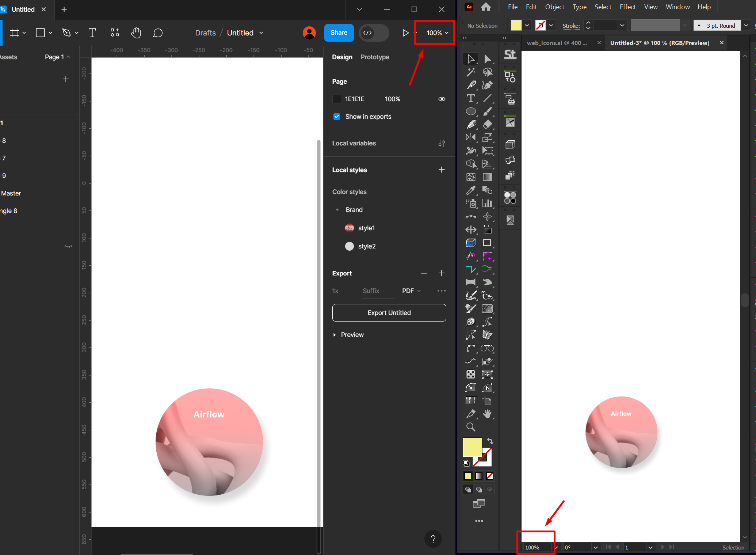The width and height of the screenshot is (756, 555).
Task: Toggle page background color visibility eye
Action: tap(442, 99)
